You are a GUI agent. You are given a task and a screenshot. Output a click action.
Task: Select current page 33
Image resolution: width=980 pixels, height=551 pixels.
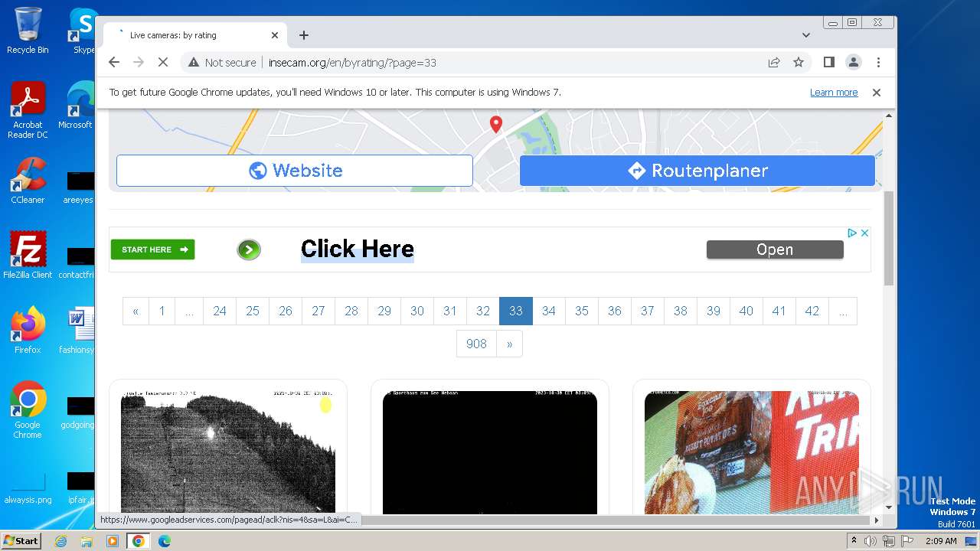(x=516, y=311)
